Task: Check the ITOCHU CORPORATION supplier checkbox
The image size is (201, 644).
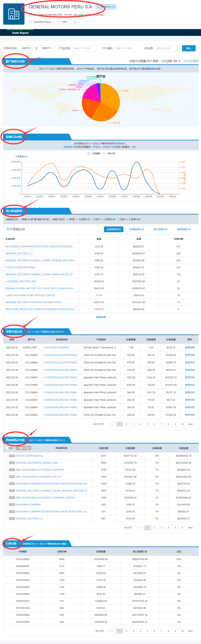Action: [7, 456]
